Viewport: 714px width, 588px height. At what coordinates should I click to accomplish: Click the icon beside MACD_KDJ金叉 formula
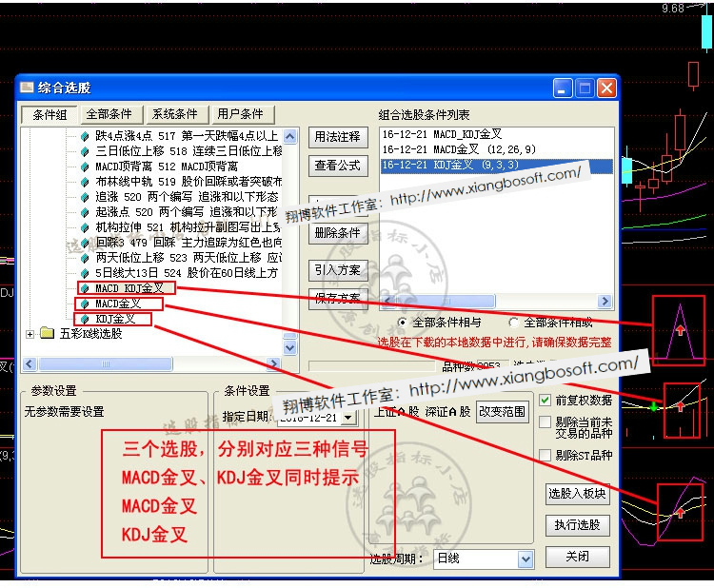coord(85,288)
